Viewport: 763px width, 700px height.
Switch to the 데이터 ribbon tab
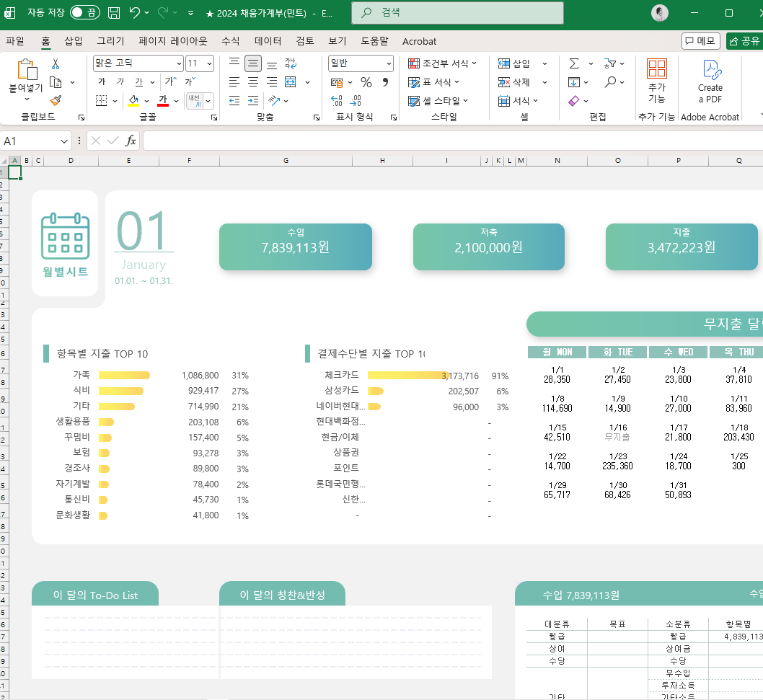(268, 41)
